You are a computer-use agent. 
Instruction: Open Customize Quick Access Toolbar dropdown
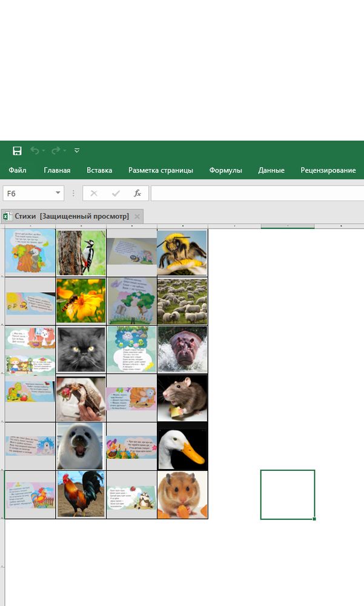click(77, 150)
